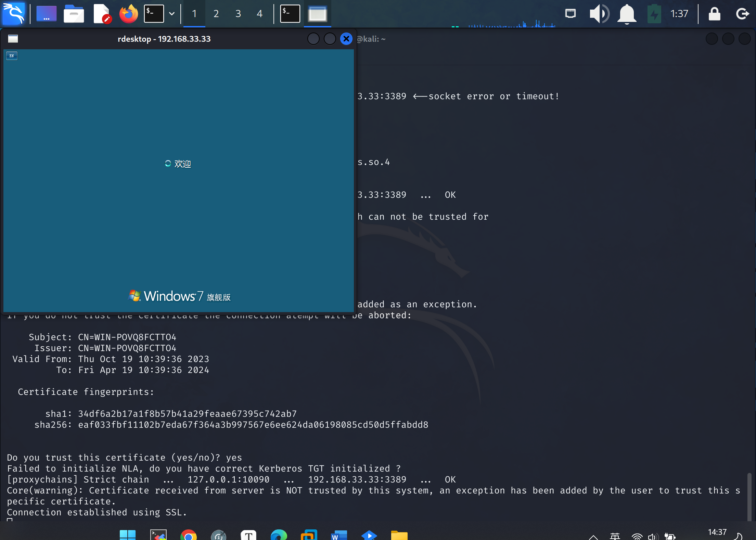Screen dimensions: 756x540
Task: Open the notifications bell icon
Action: point(627,14)
